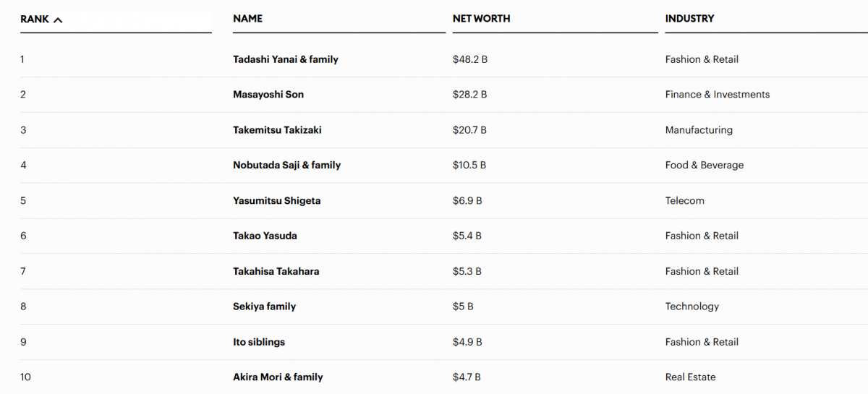Screen dimensions: 868x394
Task: Open Masayoshi Son profile link
Action: [x=268, y=95]
